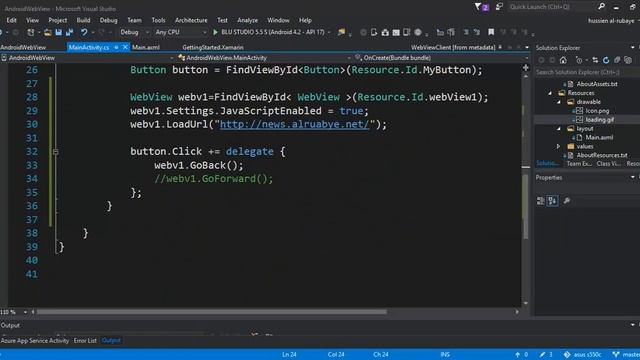
Task: Click Pending Changes Filter clock icon
Action: [579, 60]
